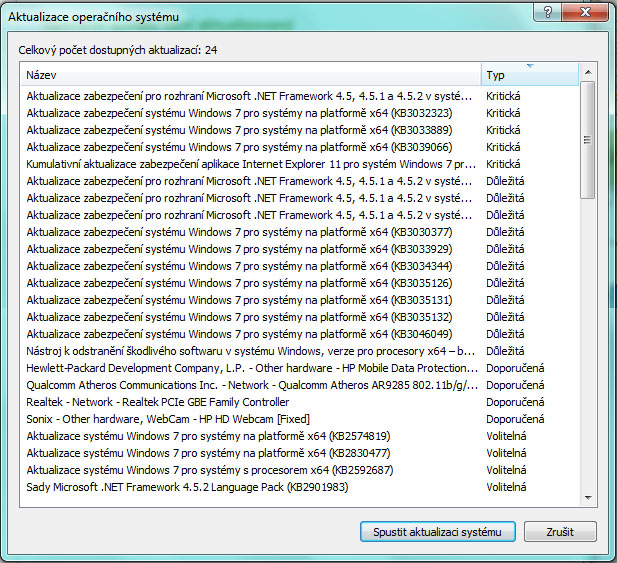This screenshot has height=563, width=617.
Task: Select Qualcomm Atheros AR9285 network row
Action: pos(300,385)
